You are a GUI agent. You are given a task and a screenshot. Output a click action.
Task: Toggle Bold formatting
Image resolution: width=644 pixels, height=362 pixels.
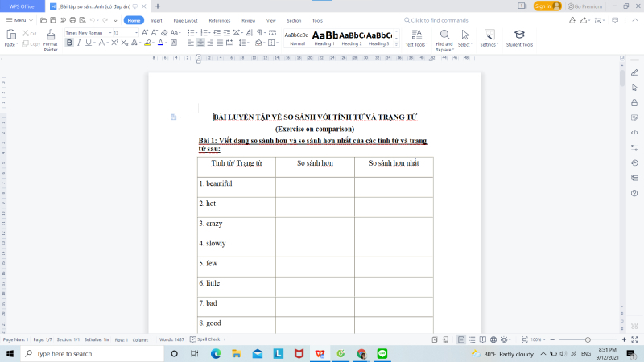pyautogui.click(x=69, y=43)
